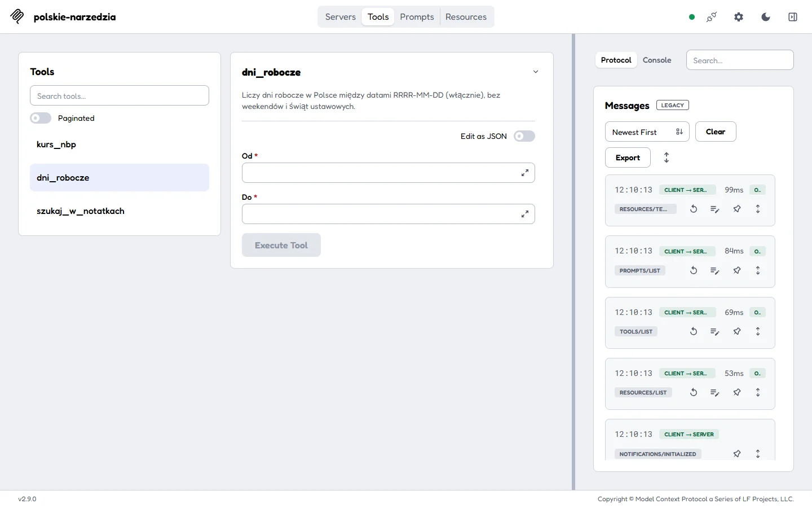Viewport: 812px width, 508px height.
Task: Expand the RESOURCES/LIST message details
Action: tap(758, 392)
